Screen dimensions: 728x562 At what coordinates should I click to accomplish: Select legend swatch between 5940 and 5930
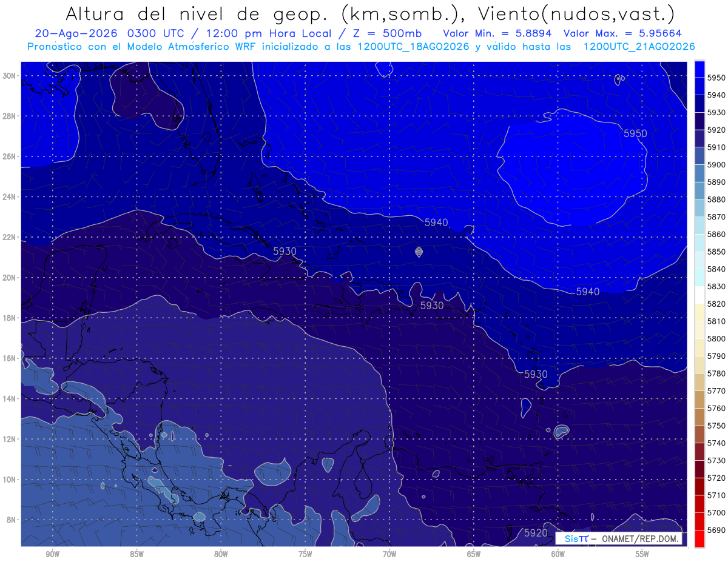click(x=699, y=104)
